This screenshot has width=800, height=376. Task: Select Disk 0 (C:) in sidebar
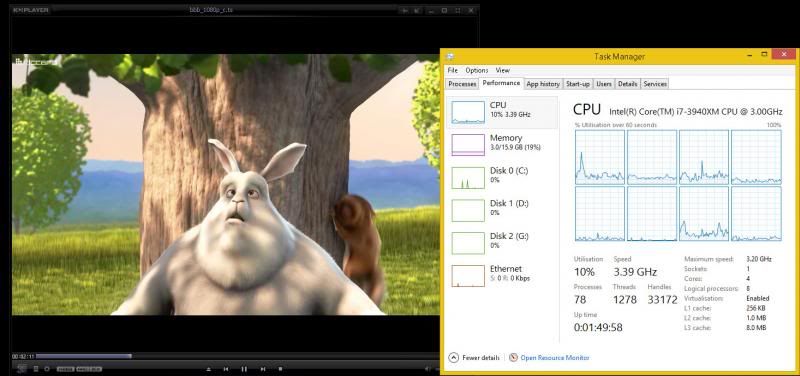coord(502,177)
